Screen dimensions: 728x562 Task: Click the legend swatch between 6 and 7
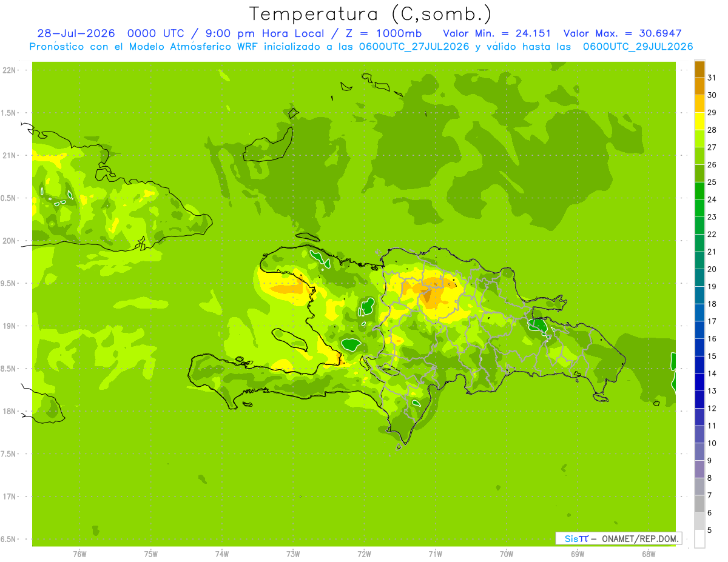pyautogui.click(x=699, y=504)
